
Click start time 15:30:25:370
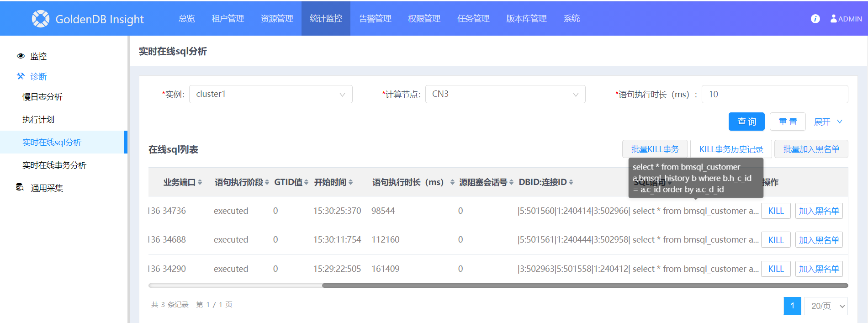pyautogui.click(x=337, y=211)
